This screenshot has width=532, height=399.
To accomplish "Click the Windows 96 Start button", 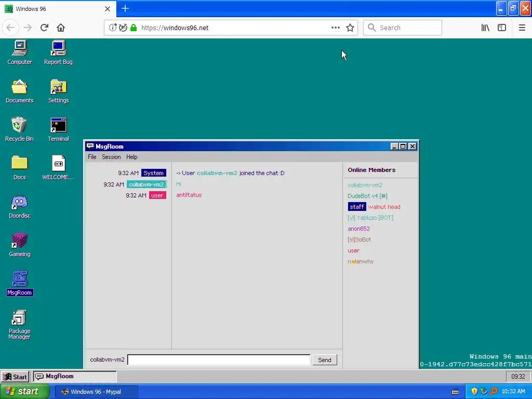I will tap(15, 377).
